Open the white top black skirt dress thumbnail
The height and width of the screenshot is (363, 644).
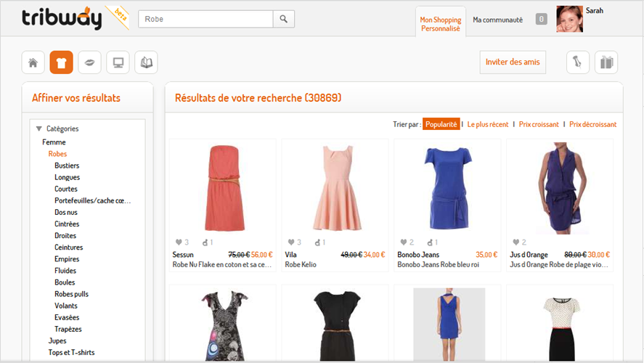click(x=562, y=328)
